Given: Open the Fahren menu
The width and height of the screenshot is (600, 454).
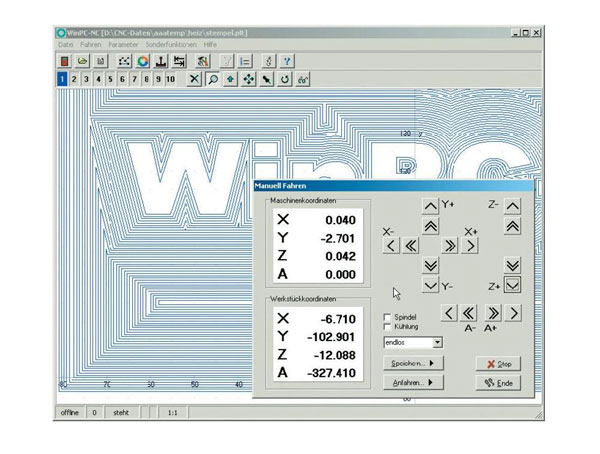Looking at the screenshot, I should [91, 45].
